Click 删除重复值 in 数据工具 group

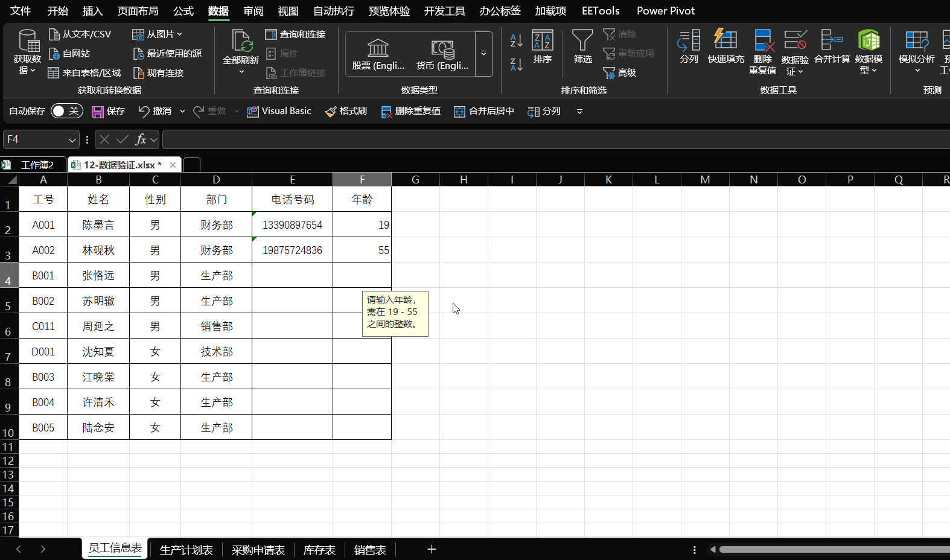(763, 52)
